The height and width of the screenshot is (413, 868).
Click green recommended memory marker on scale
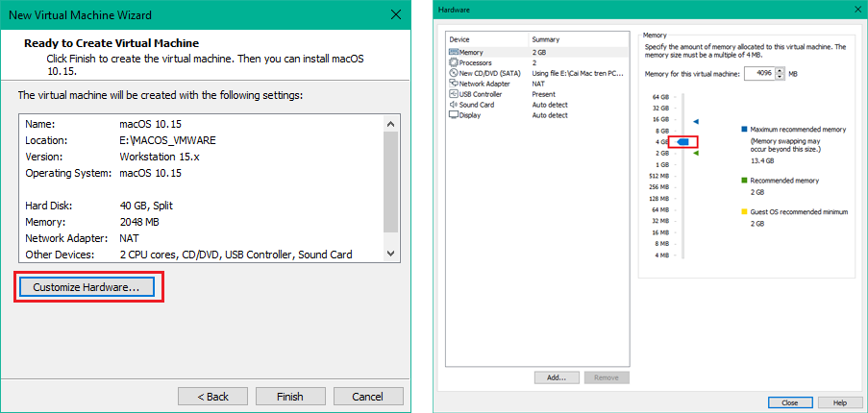[x=696, y=153]
